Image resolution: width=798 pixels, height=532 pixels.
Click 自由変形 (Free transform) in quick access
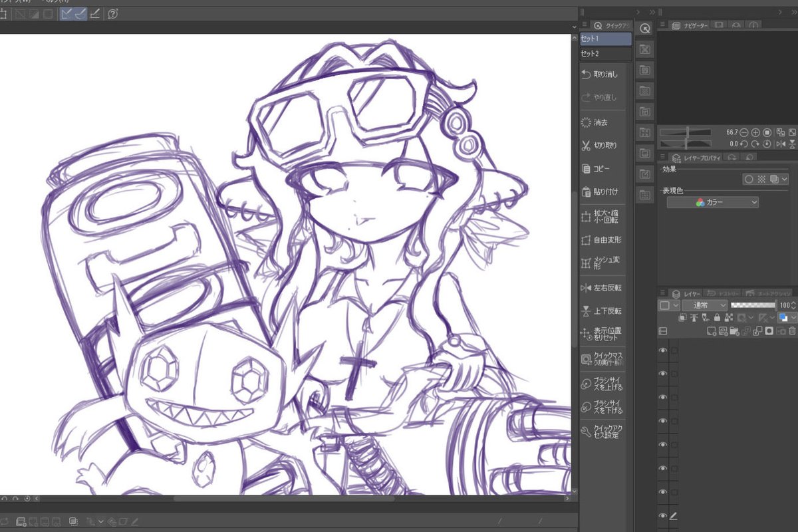(x=602, y=240)
